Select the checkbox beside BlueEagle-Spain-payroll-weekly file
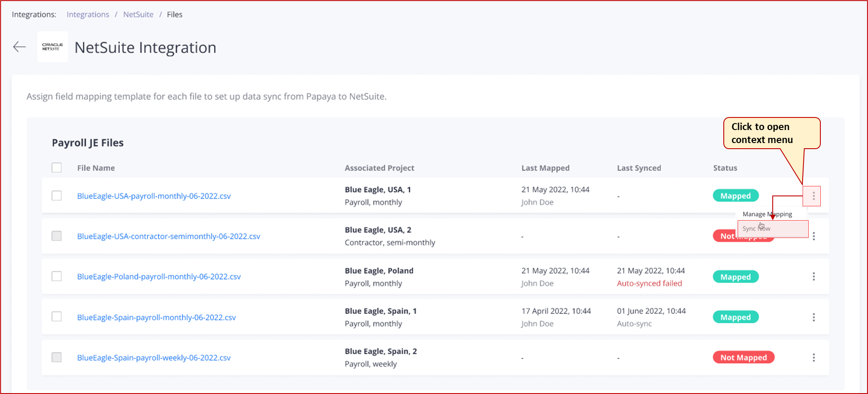The width and height of the screenshot is (868, 394). coord(56,357)
